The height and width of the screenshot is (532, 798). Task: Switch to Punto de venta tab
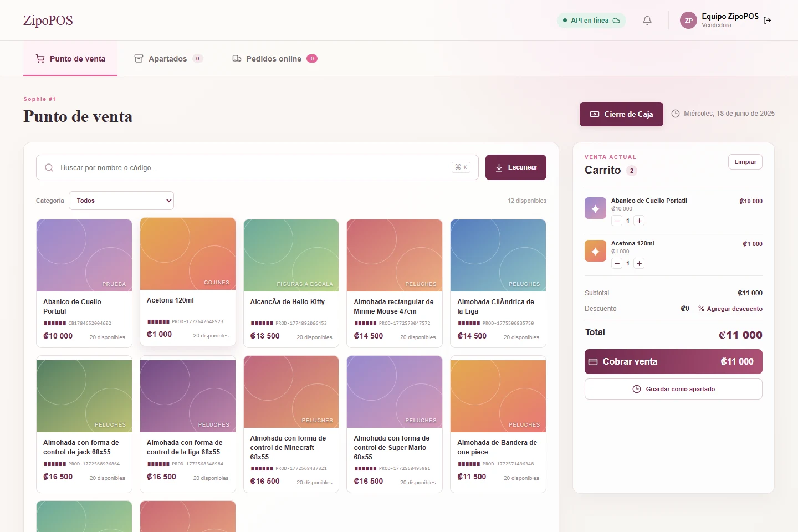(70, 59)
